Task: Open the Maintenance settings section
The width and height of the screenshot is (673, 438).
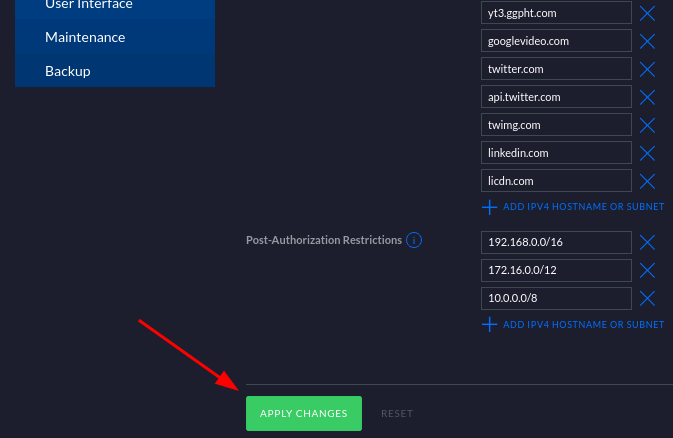Action: click(x=85, y=37)
